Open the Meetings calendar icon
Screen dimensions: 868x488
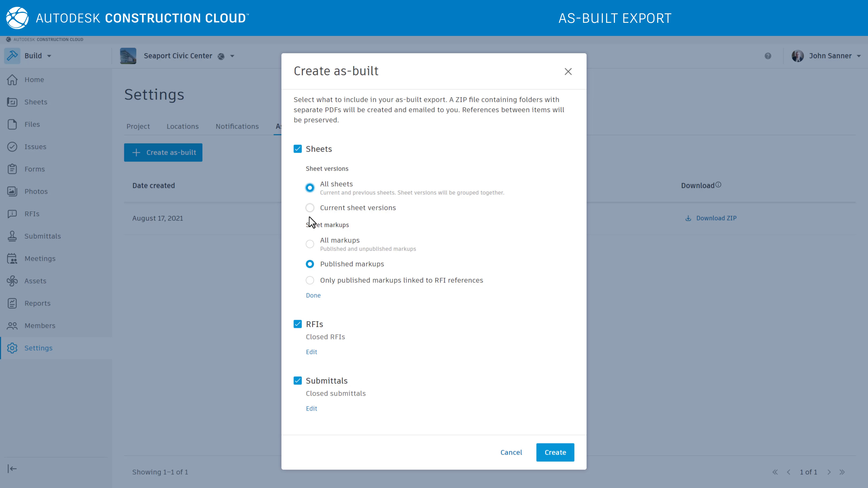(x=12, y=259)
